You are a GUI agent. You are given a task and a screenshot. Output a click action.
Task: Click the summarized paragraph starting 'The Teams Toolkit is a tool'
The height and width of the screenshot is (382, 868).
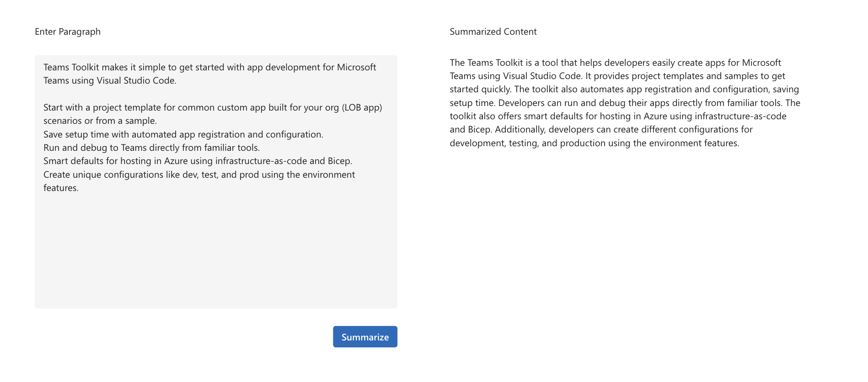point(625,103)
